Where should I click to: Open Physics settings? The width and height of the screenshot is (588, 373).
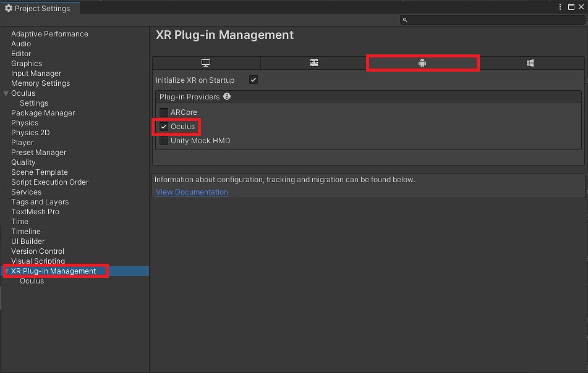pyautogui.click(x=25, y=123)
